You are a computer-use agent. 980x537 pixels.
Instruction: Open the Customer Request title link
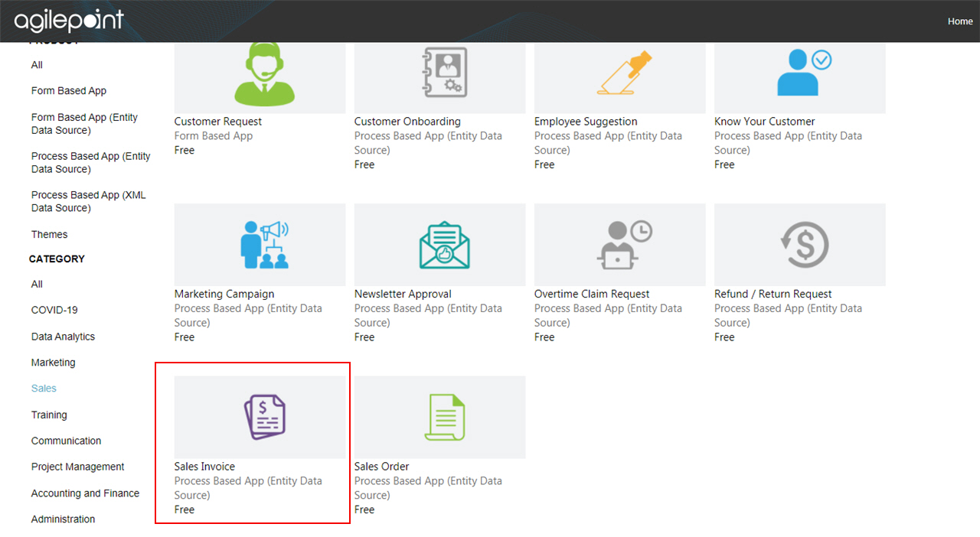click(218, 122)
